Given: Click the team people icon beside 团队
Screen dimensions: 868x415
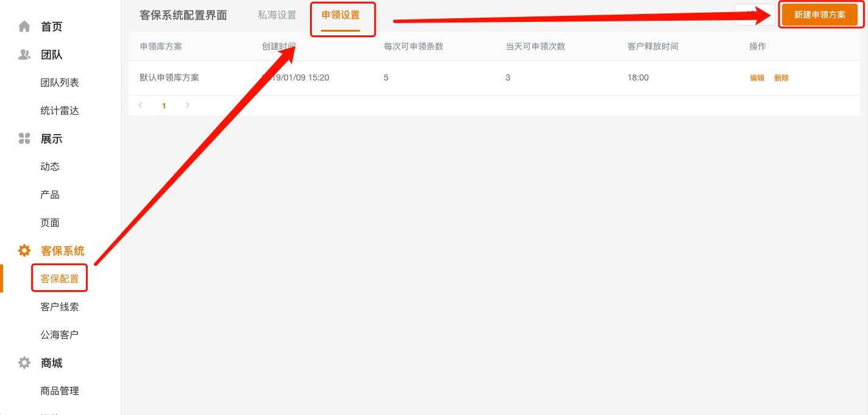Looking at the screenshot, I should [24, 54].
